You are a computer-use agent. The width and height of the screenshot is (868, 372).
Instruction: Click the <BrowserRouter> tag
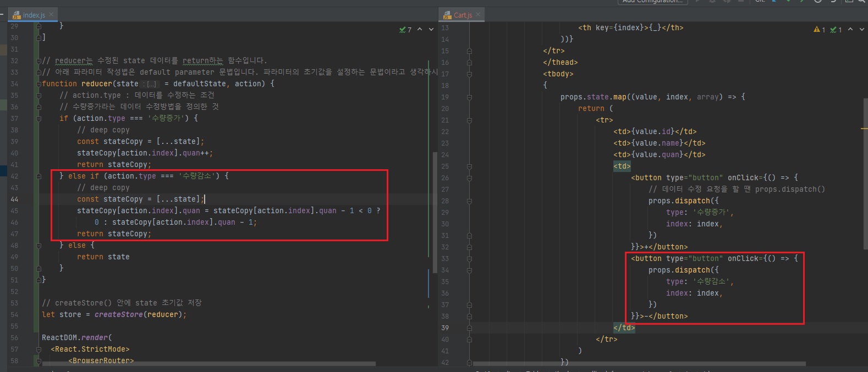coord(101,361)
